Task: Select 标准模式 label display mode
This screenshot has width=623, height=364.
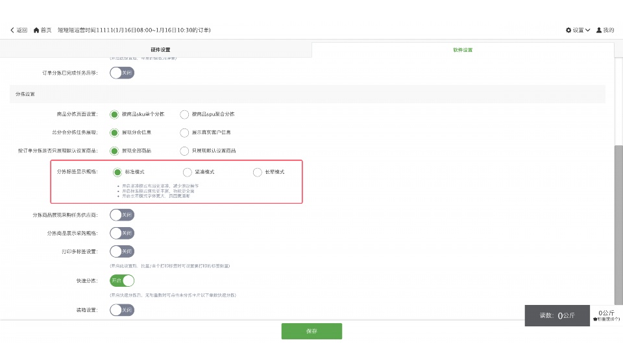Action: [x=117, y=172]
